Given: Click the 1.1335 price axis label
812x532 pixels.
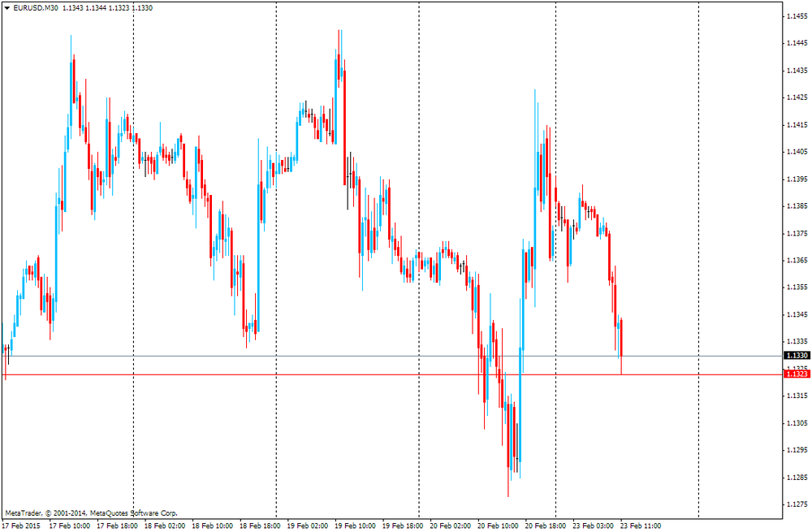Looking at the screenshot, I should pyautogui.click(x=797, y=341).
